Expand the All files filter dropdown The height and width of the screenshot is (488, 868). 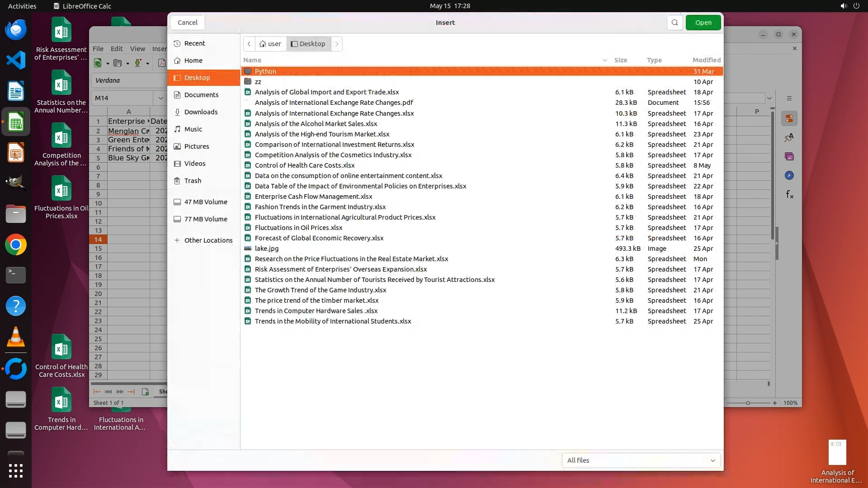(x=641, y=460)
